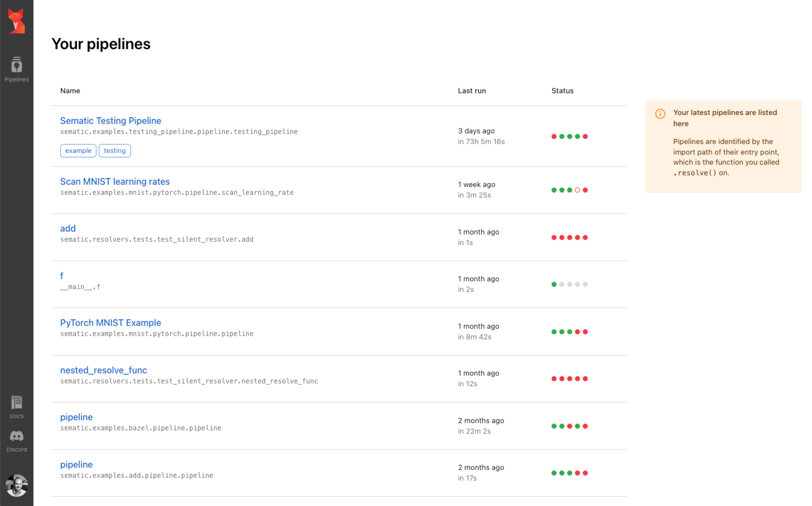The height and width of the screenshot is (506, 812).
Task: Click 'in 17s' duration text
Action: (467, 478)
